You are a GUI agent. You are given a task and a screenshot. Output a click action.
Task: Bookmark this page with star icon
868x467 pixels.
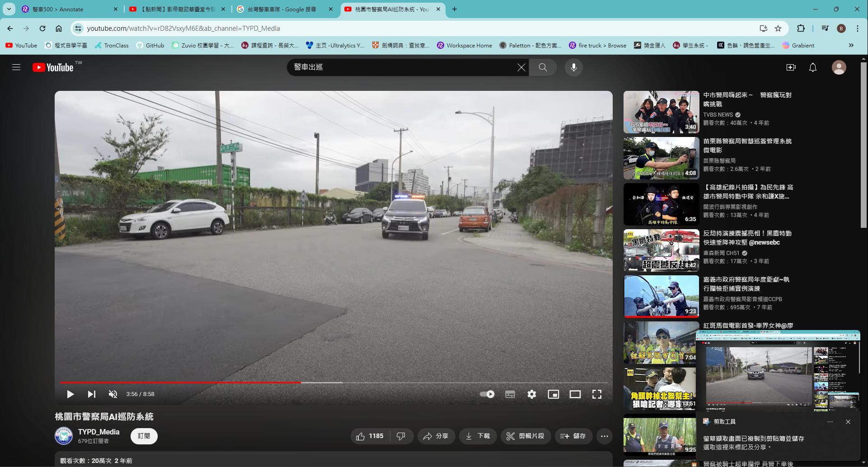click(778, 28)
